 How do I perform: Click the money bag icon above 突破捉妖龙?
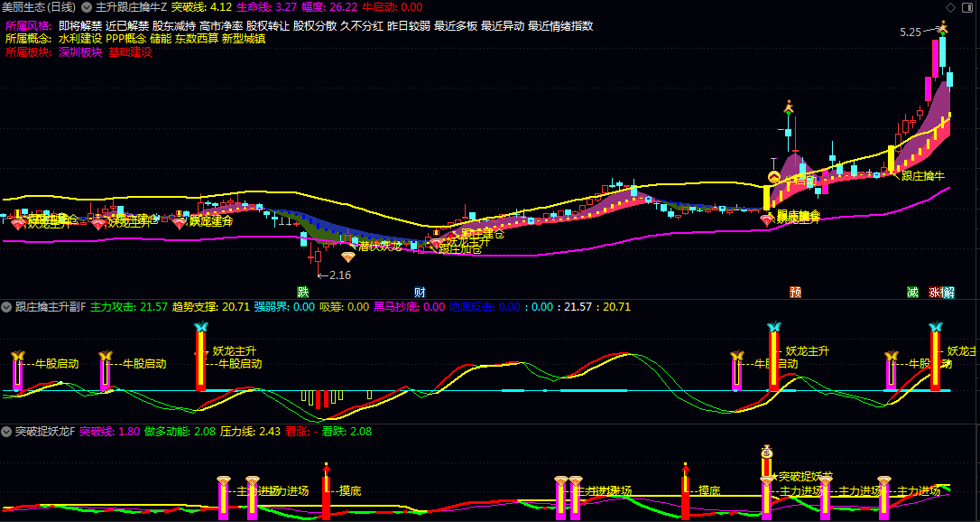point(768,452)
